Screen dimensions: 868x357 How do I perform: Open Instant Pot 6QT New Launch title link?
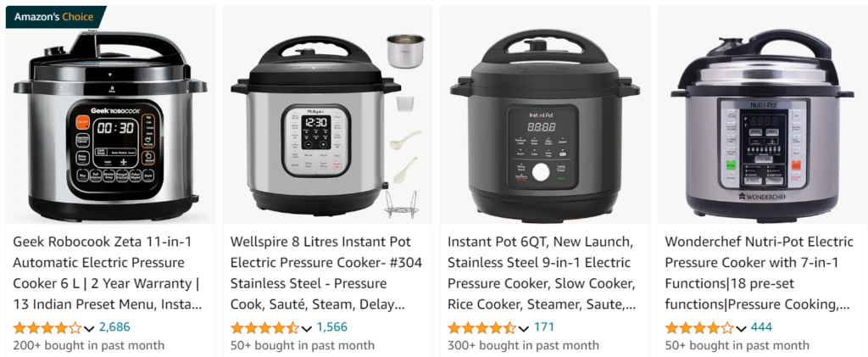542,273
